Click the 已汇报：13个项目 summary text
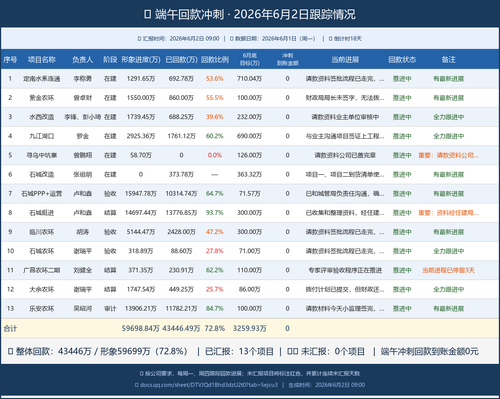 coord(239,351)
